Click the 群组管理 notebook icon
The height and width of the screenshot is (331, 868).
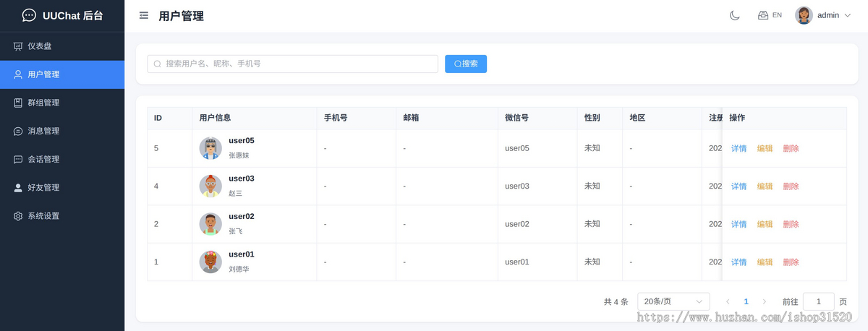tap(18, 103)
